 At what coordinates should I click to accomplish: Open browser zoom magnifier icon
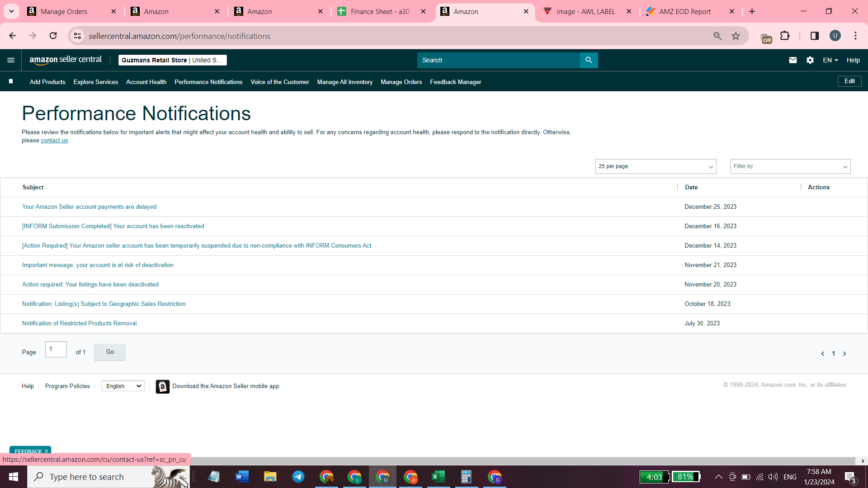[x=717, y=36]
